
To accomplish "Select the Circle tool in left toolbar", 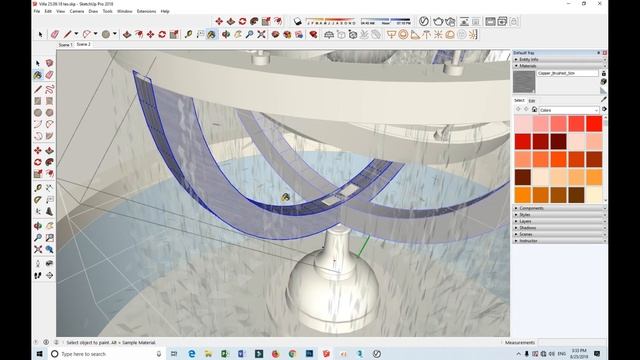I will pos(38,112).
